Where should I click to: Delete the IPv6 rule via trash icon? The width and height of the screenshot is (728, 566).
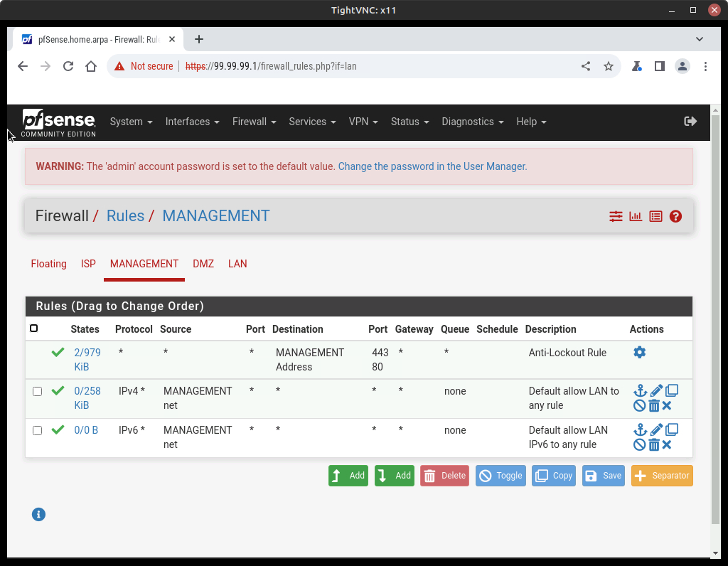point(654,445)
